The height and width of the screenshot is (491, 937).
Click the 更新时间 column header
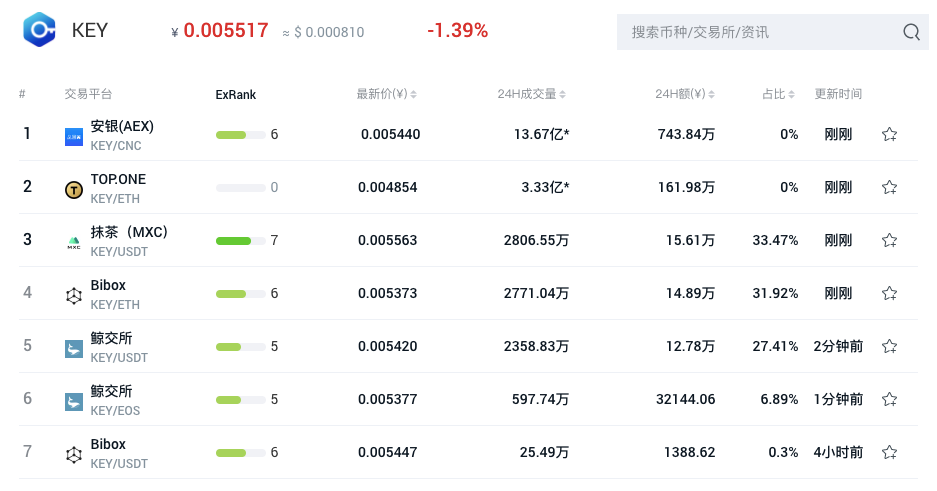[838, 94]
